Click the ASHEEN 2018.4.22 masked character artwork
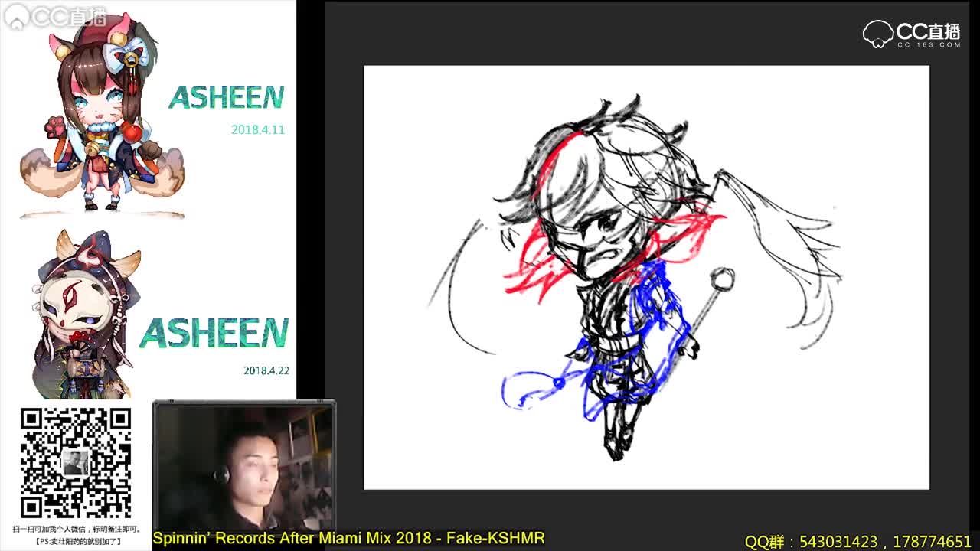This screenshot has height=551, width=980. [x=86, y=315]
